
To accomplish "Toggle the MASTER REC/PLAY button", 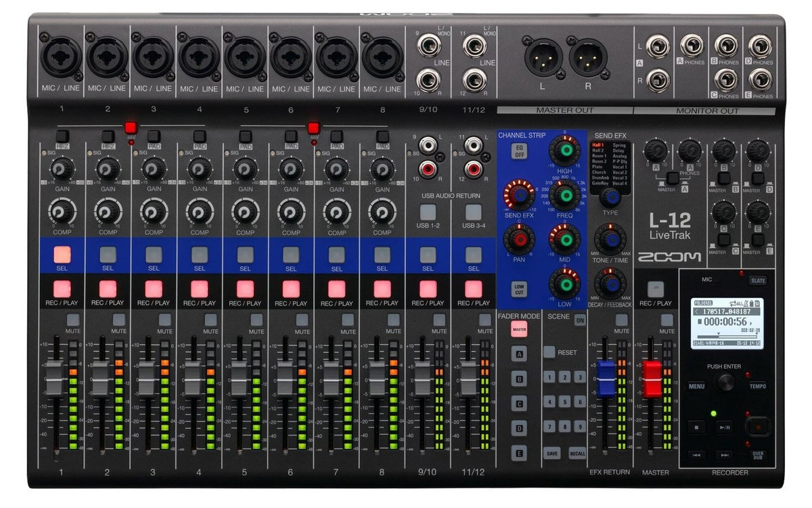I will pos(656,289).
